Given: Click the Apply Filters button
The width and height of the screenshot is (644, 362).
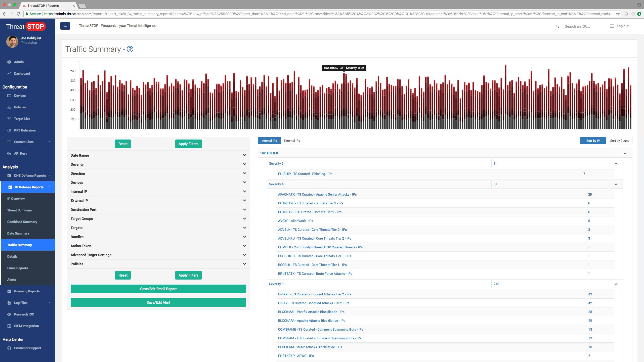Looking at the screenshot, I should tap(188, 144).
